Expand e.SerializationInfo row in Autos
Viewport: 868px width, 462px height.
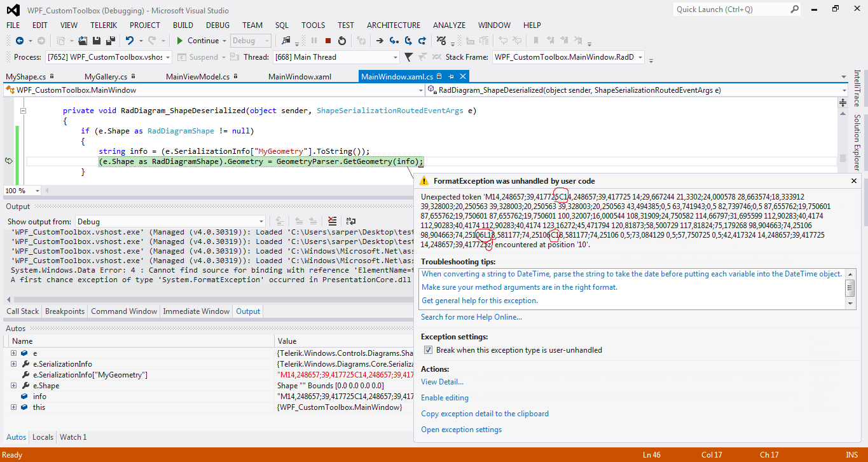pyautogui.click(x=13, y=364)
